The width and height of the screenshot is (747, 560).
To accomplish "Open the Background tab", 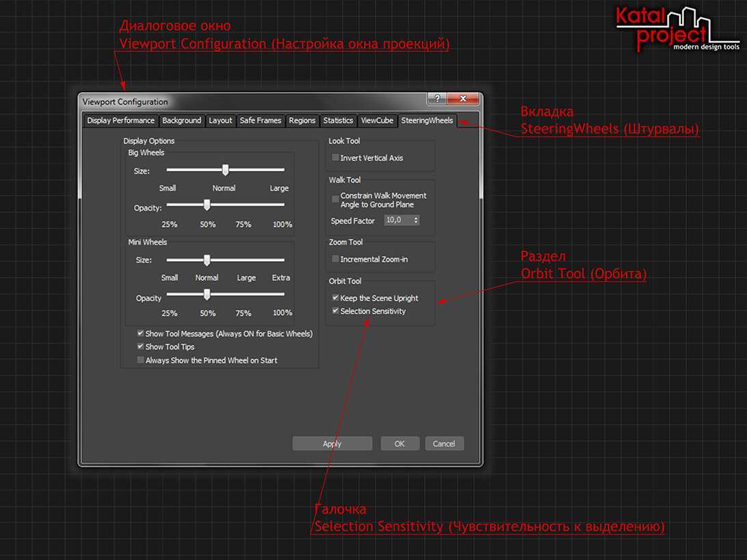I will point(181,120).
